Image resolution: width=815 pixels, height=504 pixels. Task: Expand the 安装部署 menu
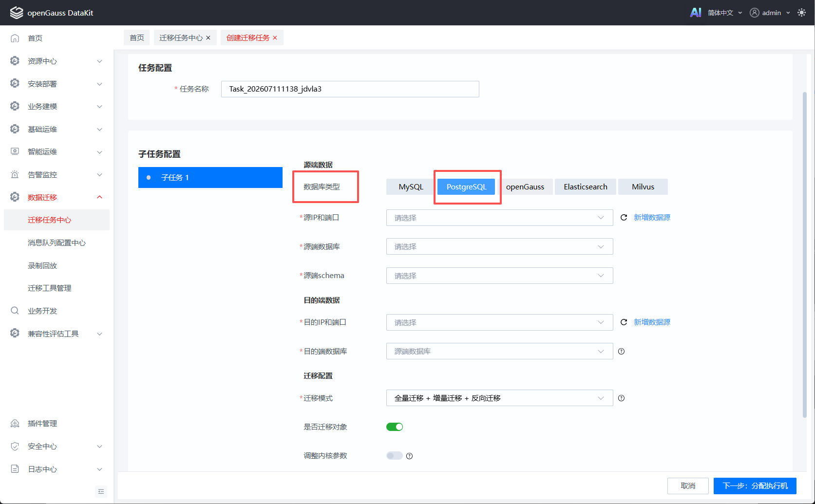point(99,84)
